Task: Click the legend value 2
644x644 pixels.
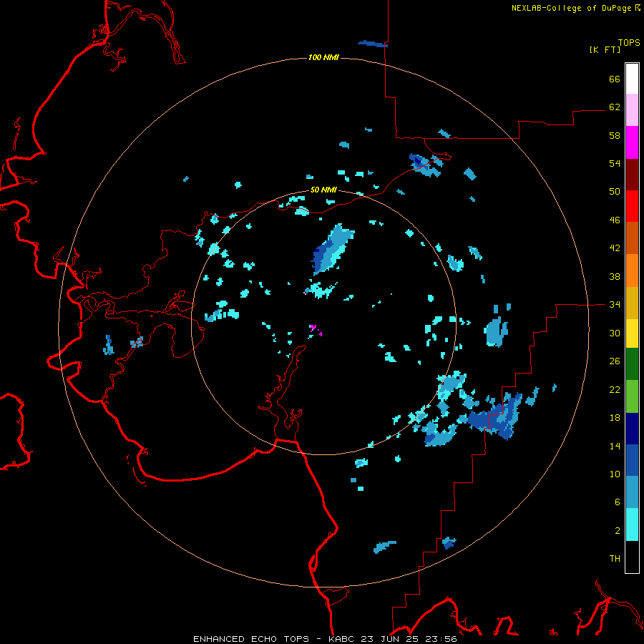Action: tap(618, 531)
